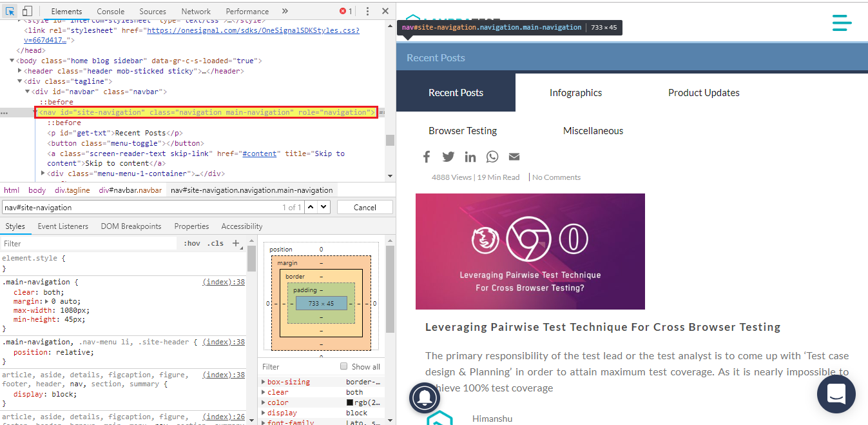
Task: Toggle the :hov element state panel
Action: click(x=192, y=243)
